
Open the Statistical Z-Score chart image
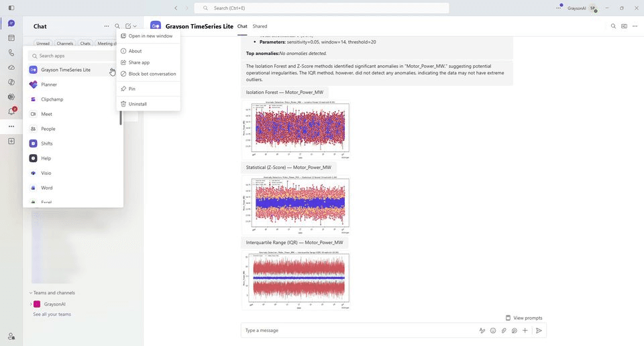click(296, 205)
